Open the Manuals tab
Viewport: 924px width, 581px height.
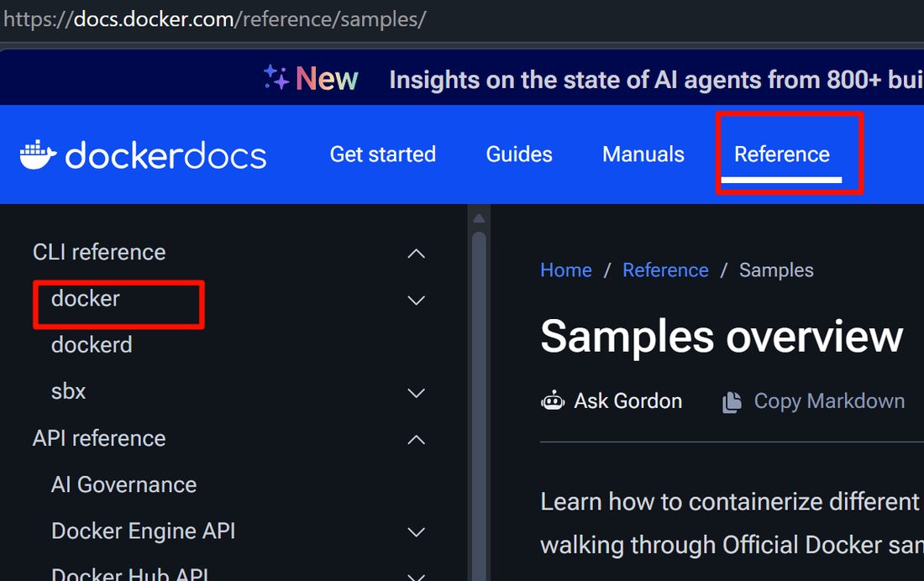[x=643, y=154]
